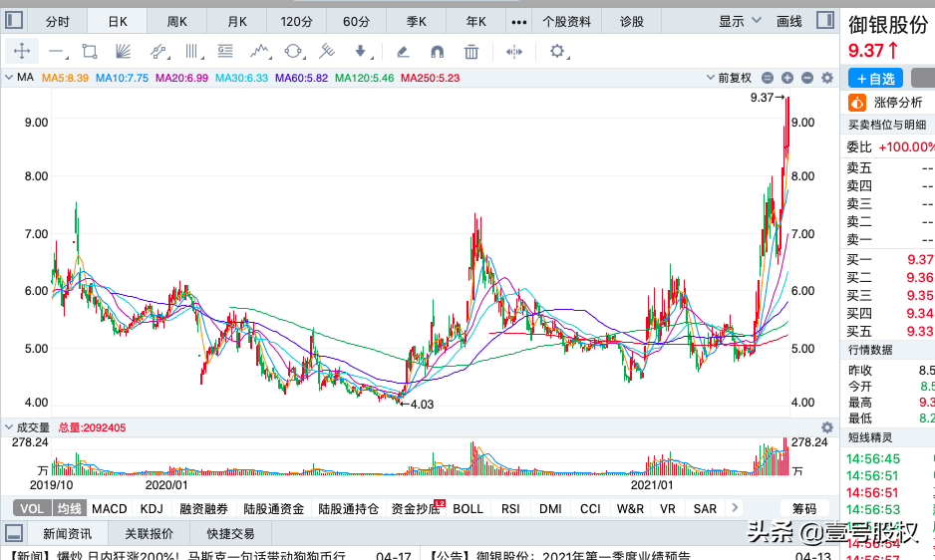This screenshot has width=935, height=560.
Task: Switch to 周K weekly chart tab
Action: 177,22
